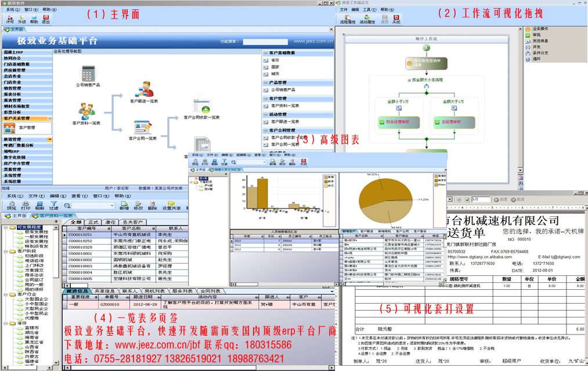Select the 循环 activity in workflow toolbox
Viewport: 588px width, 371px height.
533,59
